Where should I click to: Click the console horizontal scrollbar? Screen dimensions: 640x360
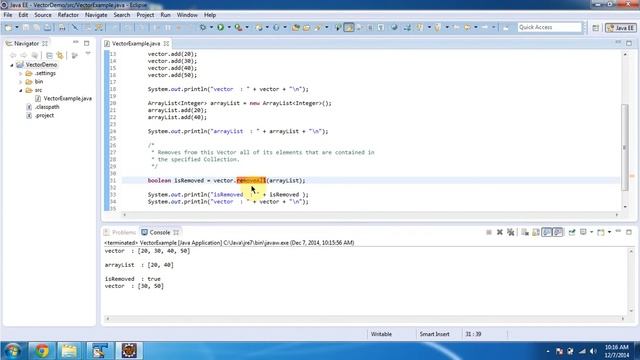pos(365,319)
